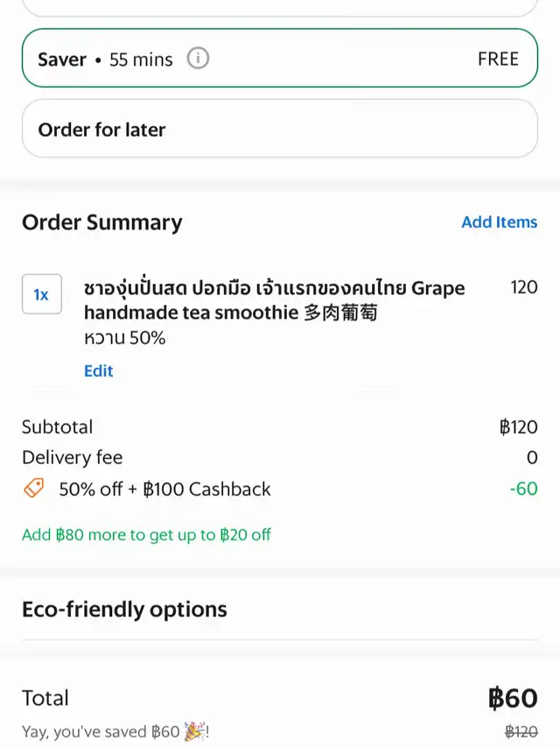This screenshot has width=560, height=747.
Task: Click the orange promo tag icon
Action: pyautogui.click(x=33, y=489)
